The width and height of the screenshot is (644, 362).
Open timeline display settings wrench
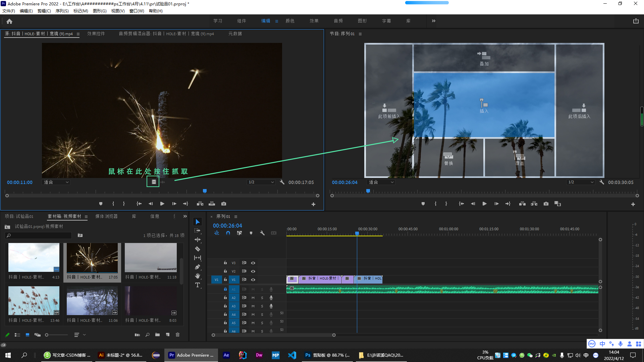[262, 233]
